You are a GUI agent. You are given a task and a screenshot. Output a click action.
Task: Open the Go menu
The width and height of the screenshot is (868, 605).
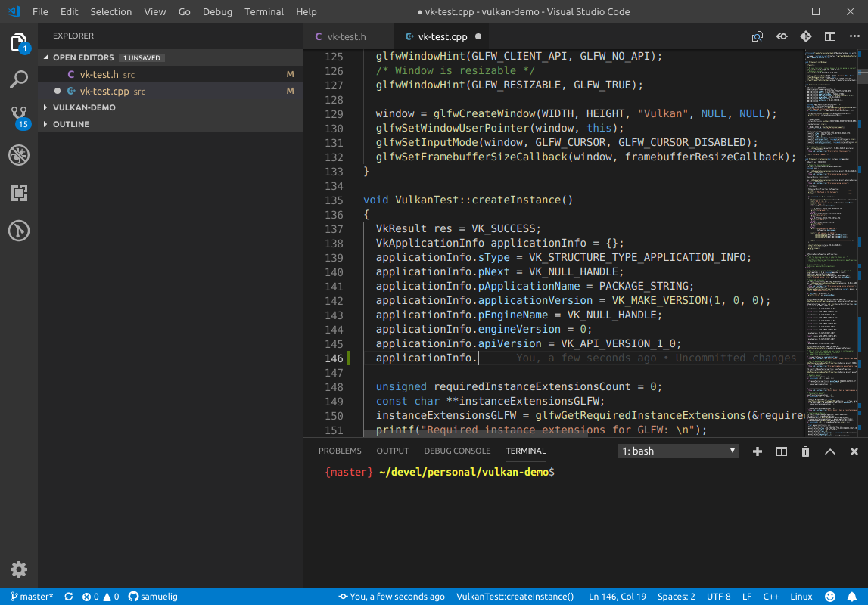185,11
